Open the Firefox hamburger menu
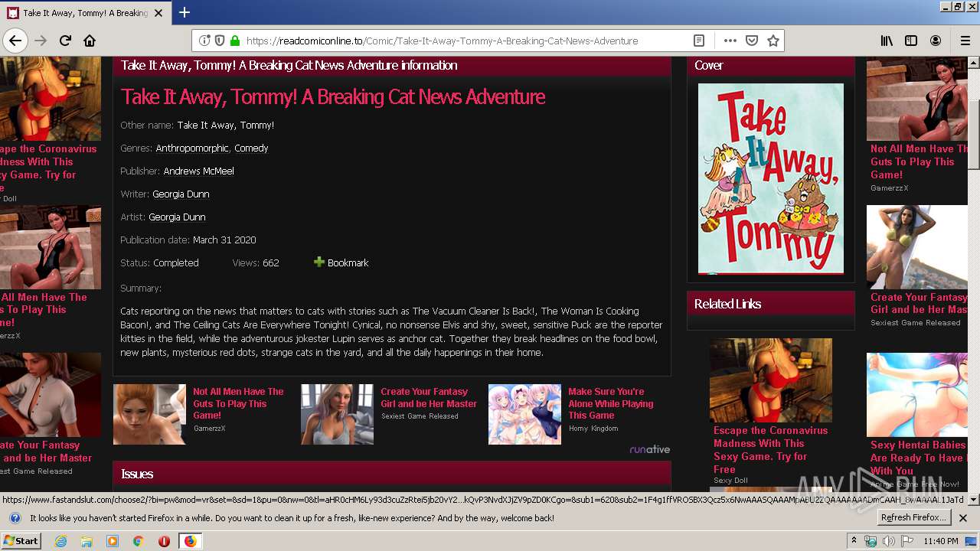The width and height of the screenshot is (980, 551). [x=965, y=41]
